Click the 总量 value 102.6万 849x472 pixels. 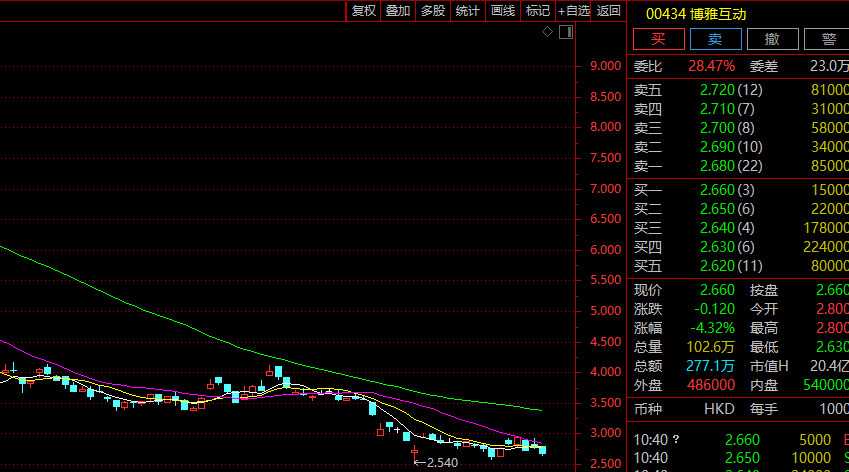(710, 347)
